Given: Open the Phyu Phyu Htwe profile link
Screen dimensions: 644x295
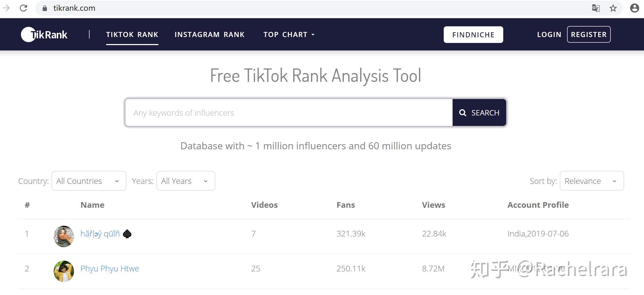Looking at the screenshot, I should 110,269.
